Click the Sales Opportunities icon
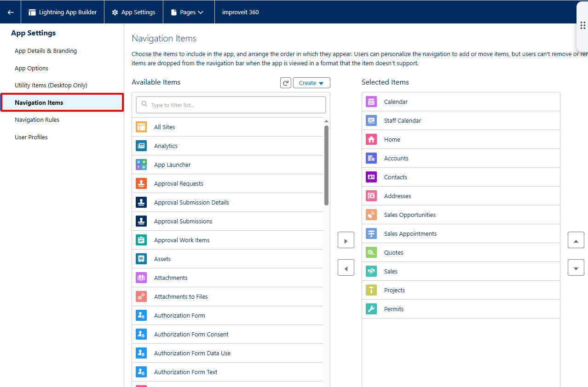588x387 pixels. tap(371, 215)
